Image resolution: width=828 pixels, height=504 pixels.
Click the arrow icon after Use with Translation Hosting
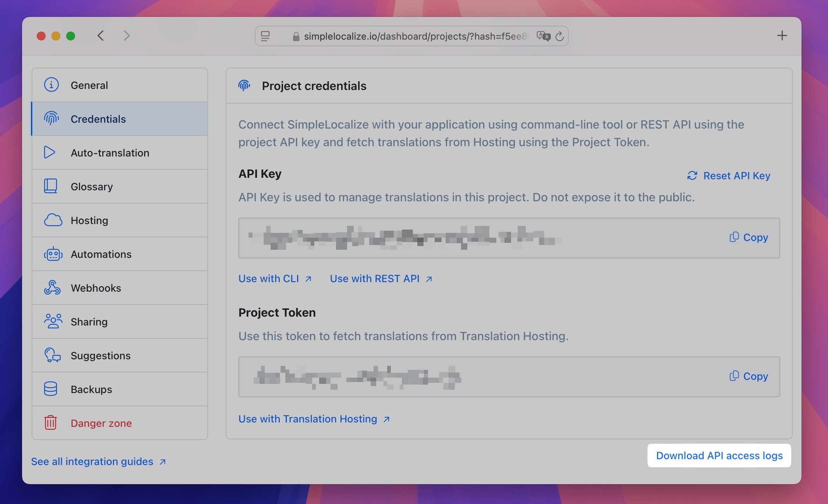[x=386, y=419]
